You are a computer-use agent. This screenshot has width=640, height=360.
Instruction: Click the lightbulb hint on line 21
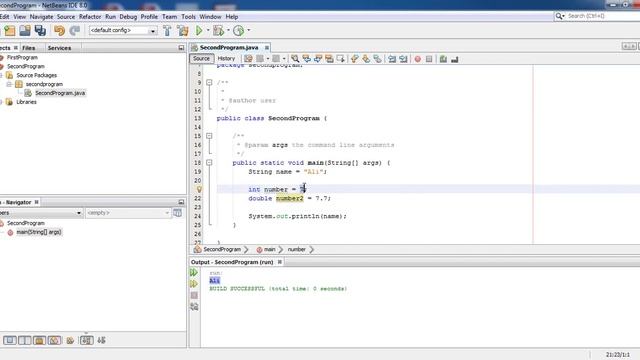coord(199,189)
